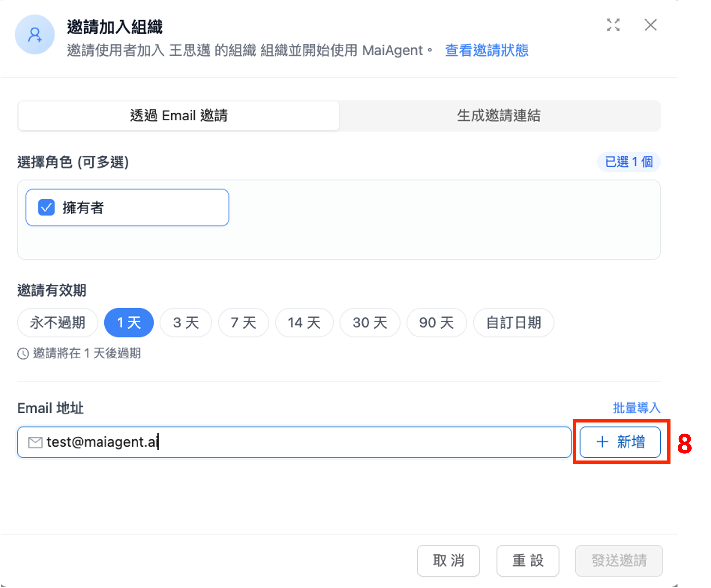
Task: Select the 3 天 validity option
Action: [186, 322]
